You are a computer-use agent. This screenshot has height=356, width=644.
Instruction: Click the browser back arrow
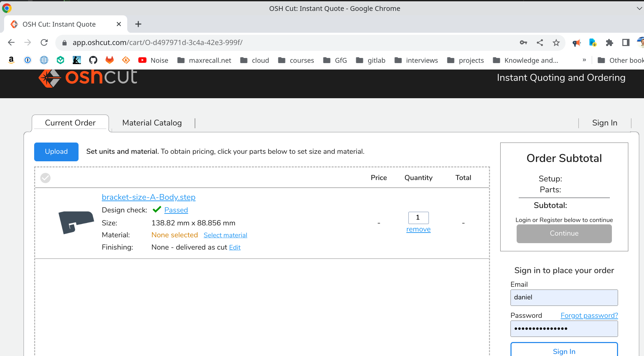11,43
